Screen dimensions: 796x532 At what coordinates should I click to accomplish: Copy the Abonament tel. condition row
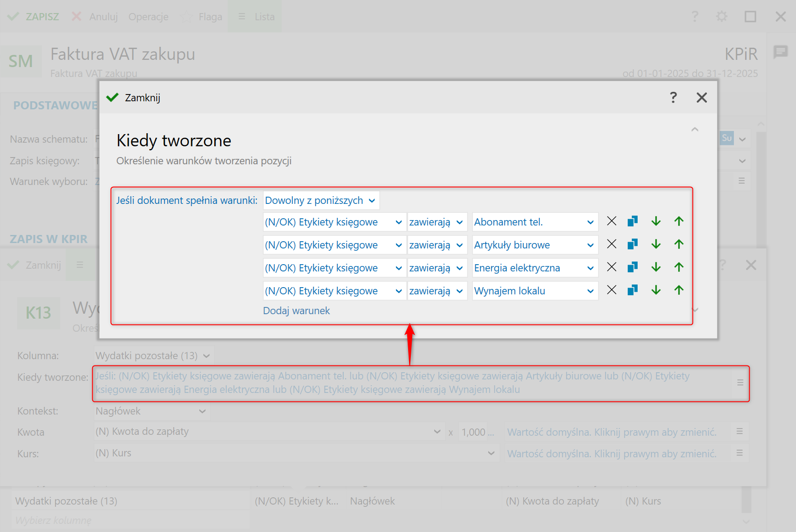coord(633,221)
